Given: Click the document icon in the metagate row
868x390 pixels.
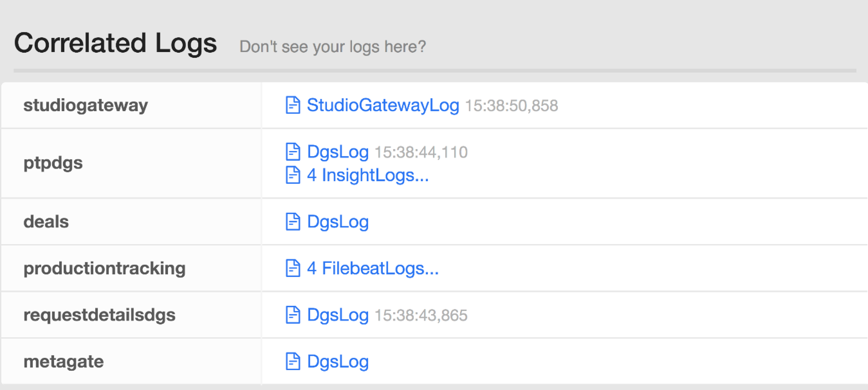Looking at the screenshot, I should (x=293, y=361).
